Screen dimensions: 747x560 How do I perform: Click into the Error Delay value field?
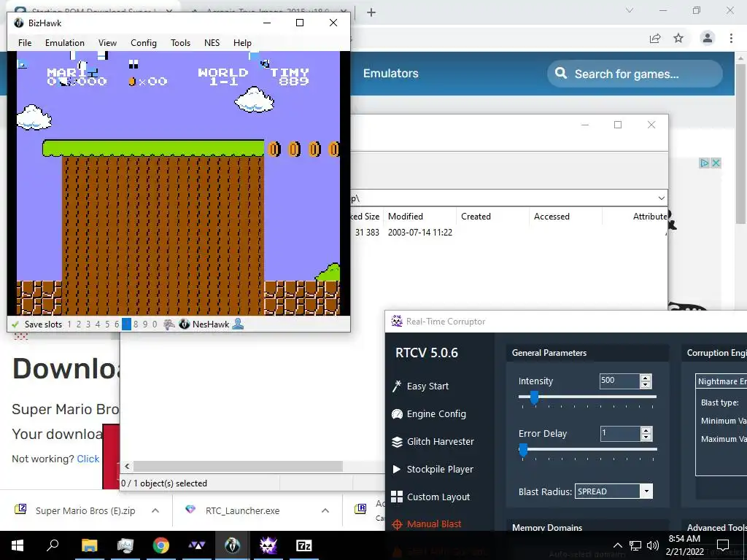pyautogui.click(x=619, y=433)
